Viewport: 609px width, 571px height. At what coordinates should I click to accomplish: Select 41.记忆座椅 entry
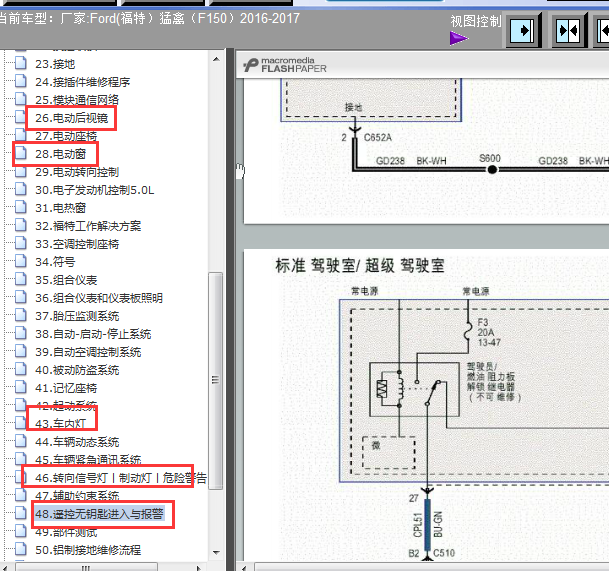point(66,388)
